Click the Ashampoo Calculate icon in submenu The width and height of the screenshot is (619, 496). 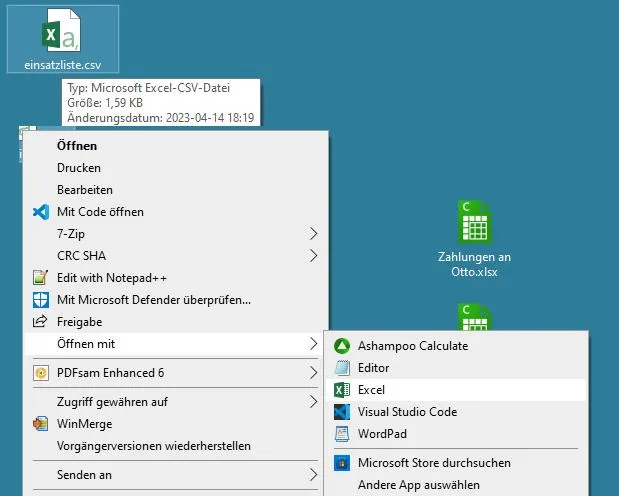point(342,346)
